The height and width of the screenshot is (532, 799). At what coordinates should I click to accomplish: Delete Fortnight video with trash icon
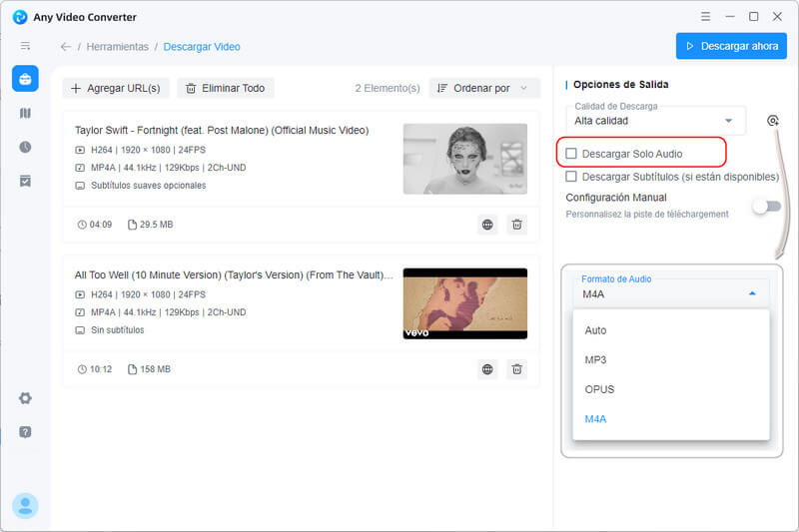click(516, 225)
